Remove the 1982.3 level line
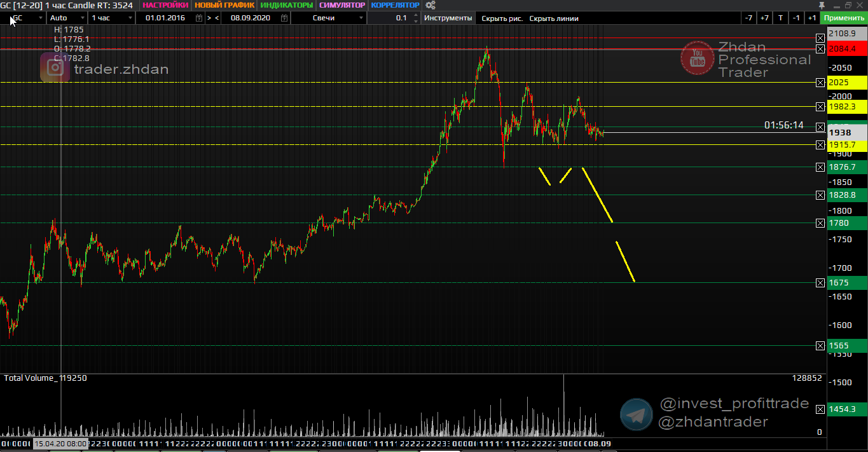The height and width of the screenshot is (452, 868). (x=820, y=107)
